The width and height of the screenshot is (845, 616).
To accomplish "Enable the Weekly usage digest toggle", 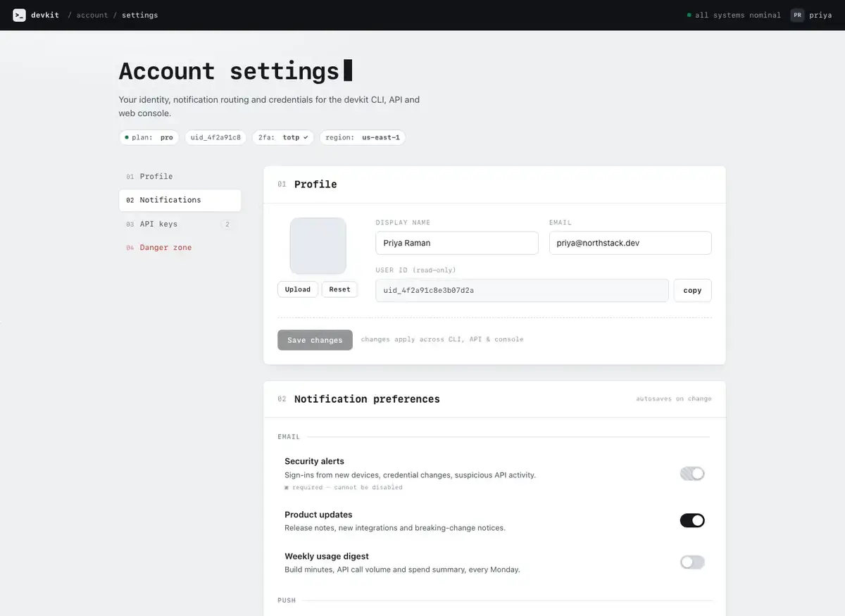I will coord(692,562).
